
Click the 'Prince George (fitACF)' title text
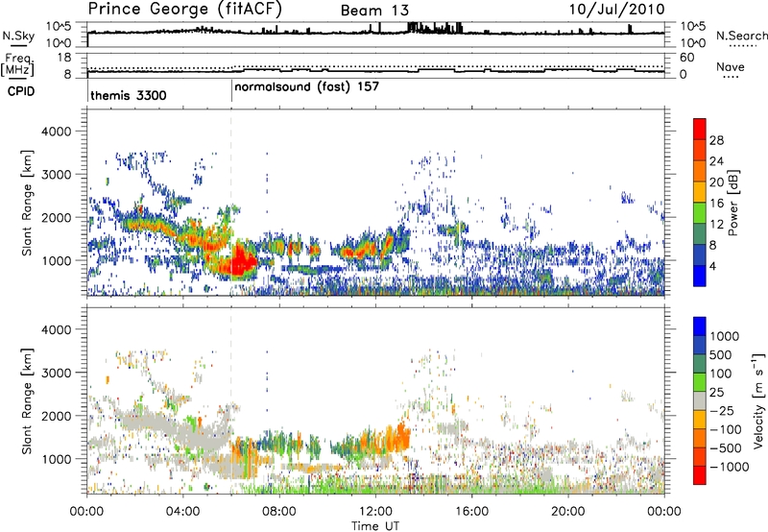(x=184, y=9)
